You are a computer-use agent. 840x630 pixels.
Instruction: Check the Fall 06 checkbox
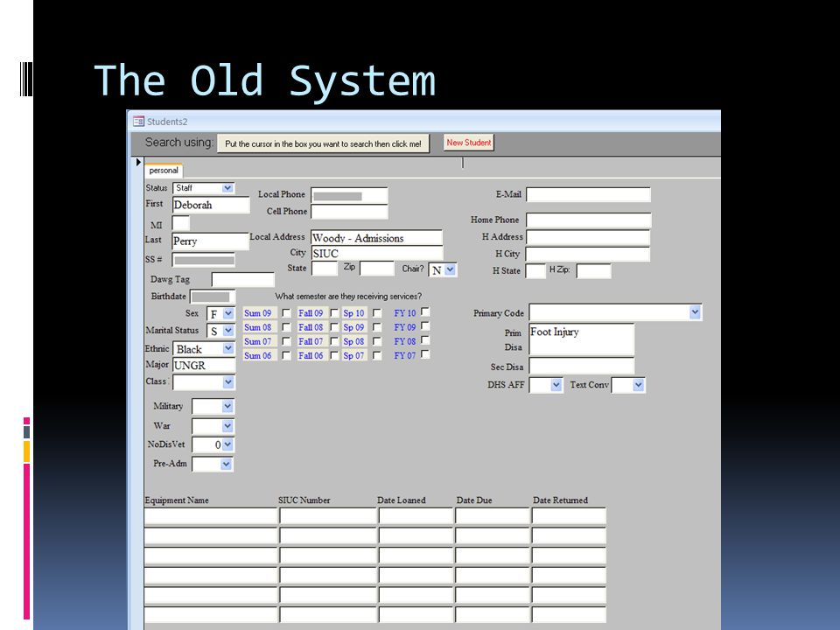pos(334,355)
